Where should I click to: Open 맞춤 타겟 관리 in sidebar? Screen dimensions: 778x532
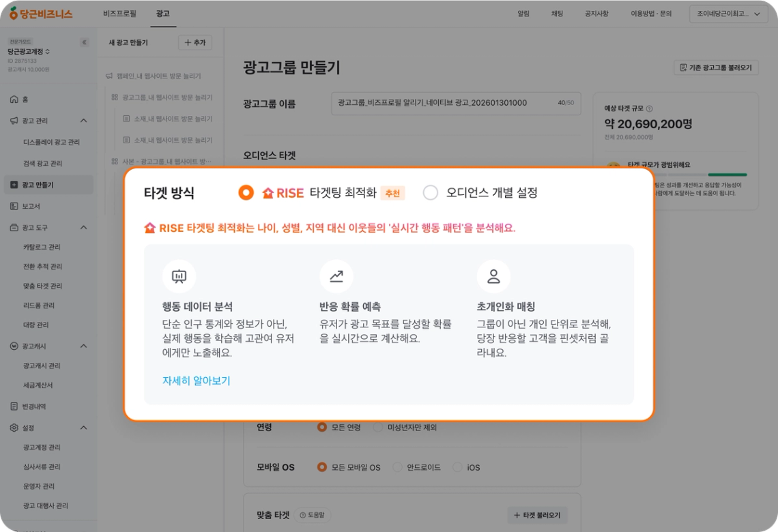pos(43,286)
